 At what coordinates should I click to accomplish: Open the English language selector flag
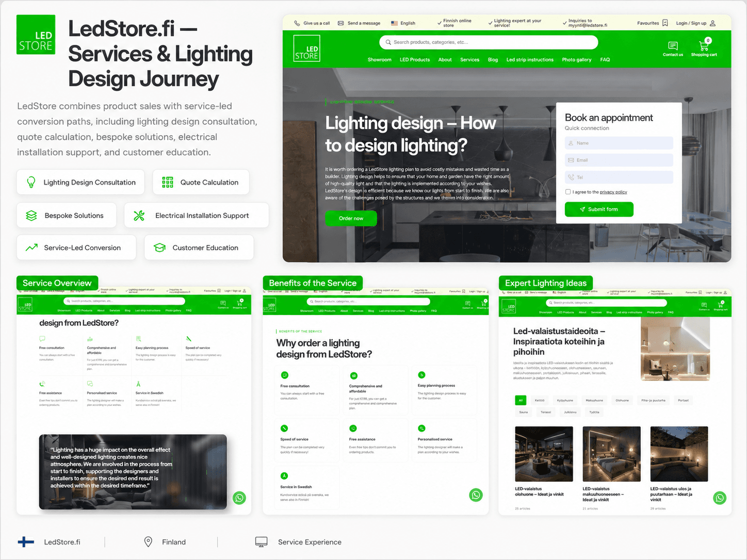coord(395,23)
